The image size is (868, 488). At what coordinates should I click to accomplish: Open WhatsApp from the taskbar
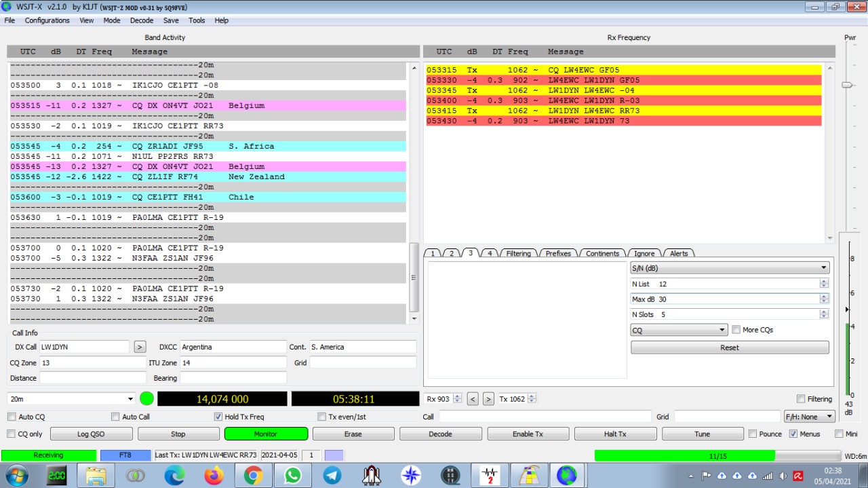(293, 476)
